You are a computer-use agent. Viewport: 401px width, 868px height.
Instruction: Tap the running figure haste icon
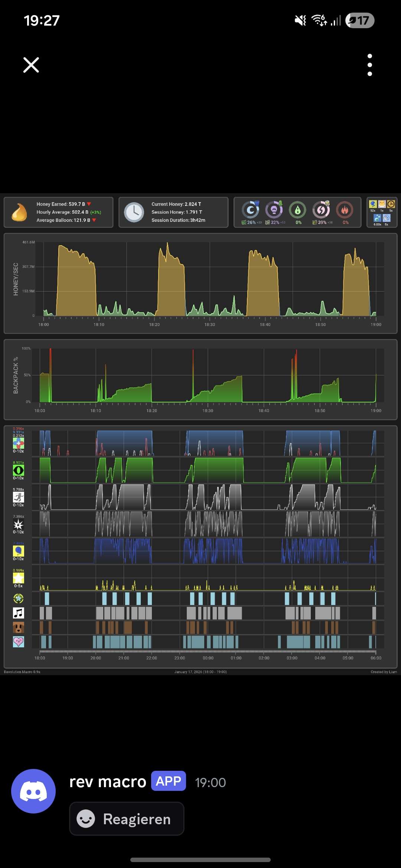tap(19, 497)
